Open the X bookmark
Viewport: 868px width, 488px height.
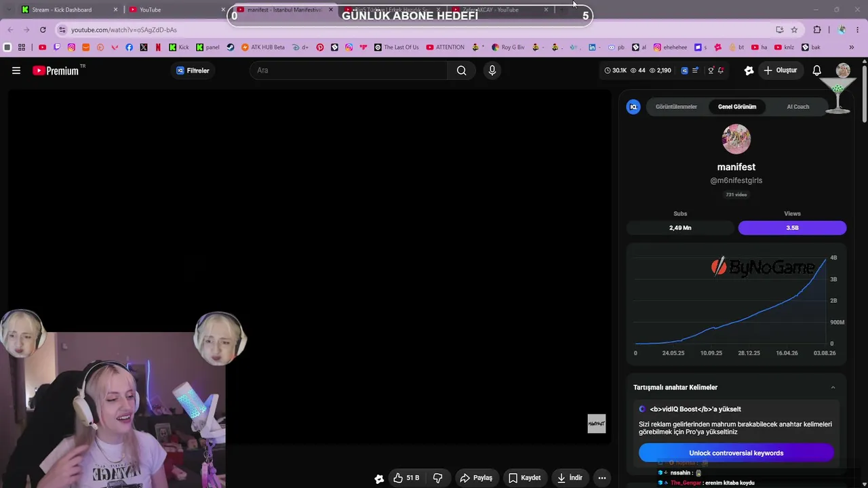pyautogui.click(x=144, y=47)
